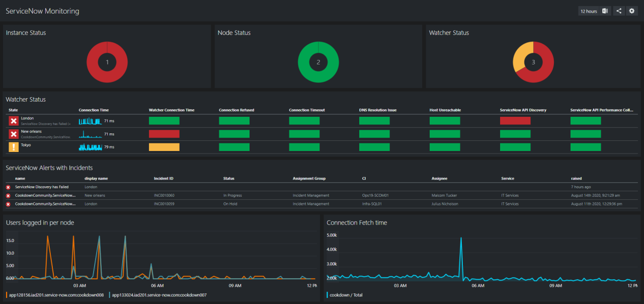This screenshot has width=644, height=304.
Task: Click CI Ops19-SCOM01
Action: coord(375,195)
